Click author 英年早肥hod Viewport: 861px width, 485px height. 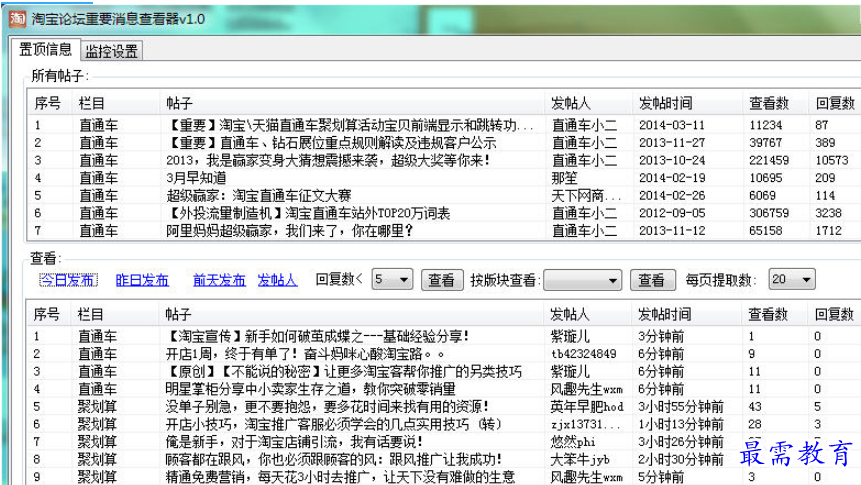click(x=587, y=406)
